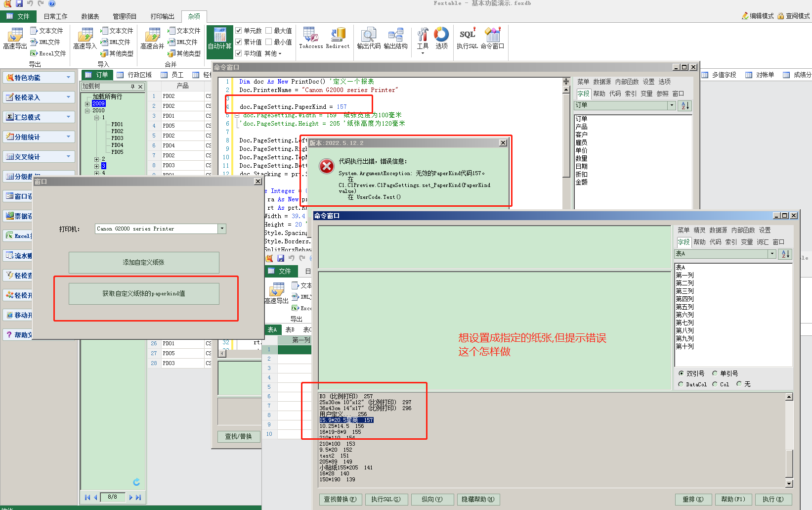Open the 命令窗口 icon
This screenshot has height=510, width=812.
coord(492,39)
